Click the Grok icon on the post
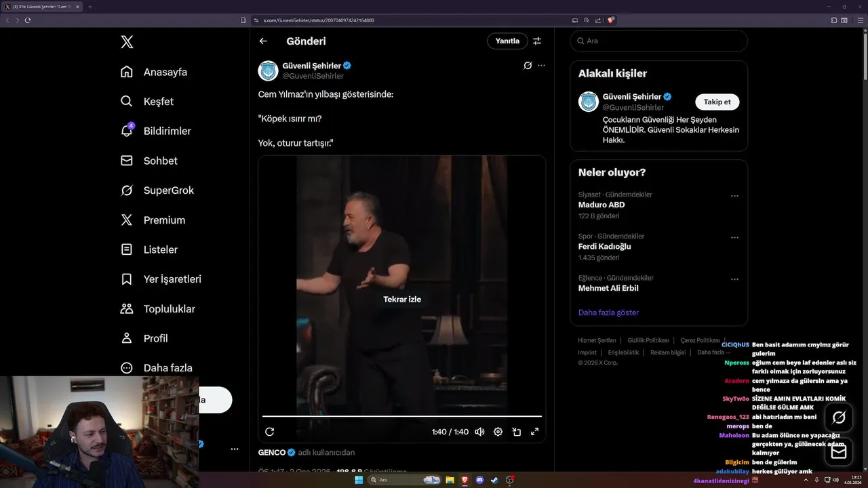Screen dimensions: 868x488 (528, 66)
